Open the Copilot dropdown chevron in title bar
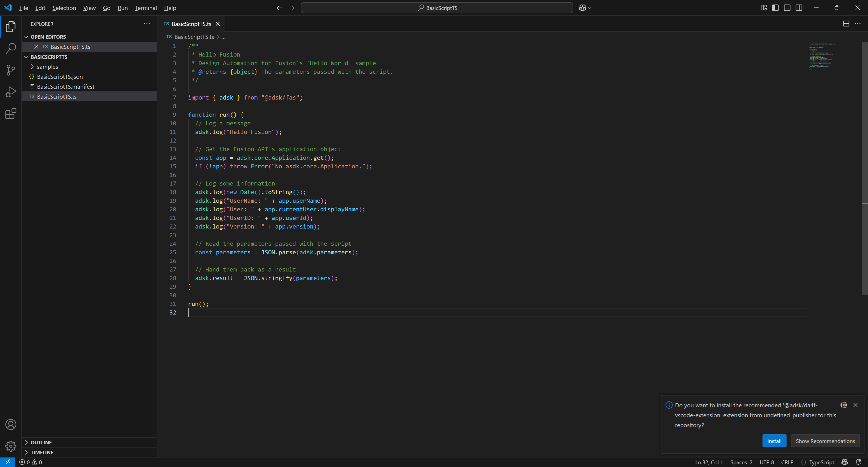 pyautogui.click(x=590, y=8)
